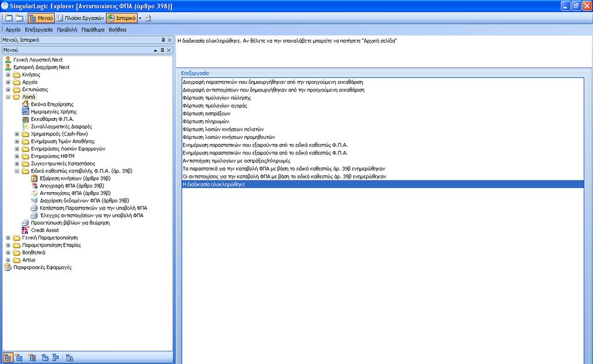Expand the Γενική Παραμετροποίηση folder

point(8,238)
